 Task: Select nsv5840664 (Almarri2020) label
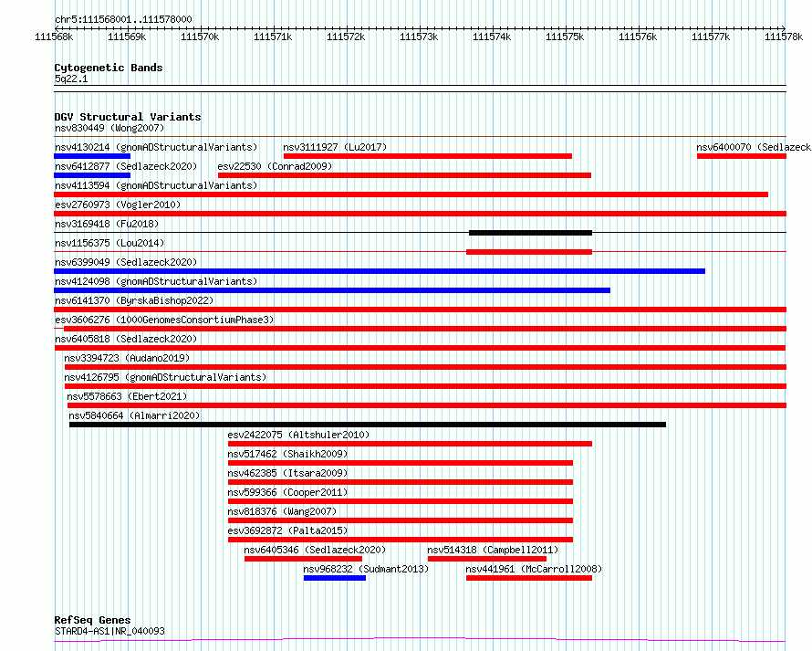click(x=134, y=415)
